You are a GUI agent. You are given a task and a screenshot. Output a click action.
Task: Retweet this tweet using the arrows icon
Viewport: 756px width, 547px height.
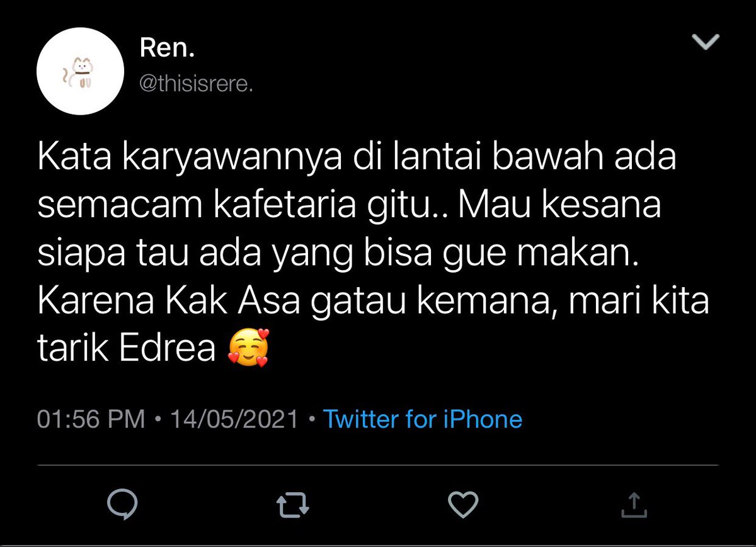293,504
